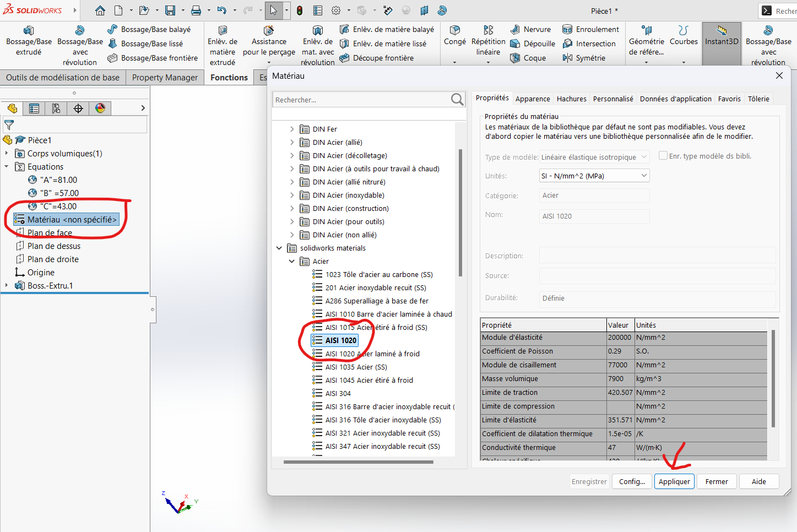This screenshot has height=532, width=797.
Task: Choose Bossage/Base balayé
Action: click(x=149, y=29)
